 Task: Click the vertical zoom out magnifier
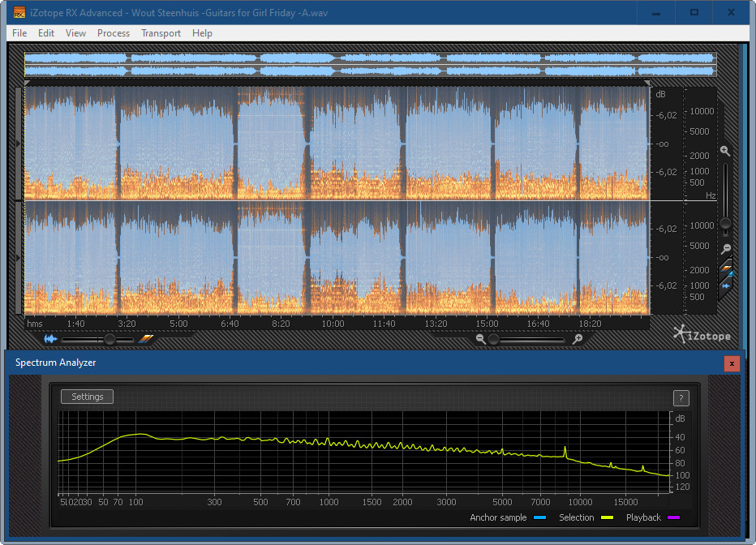tap(726, 248)
